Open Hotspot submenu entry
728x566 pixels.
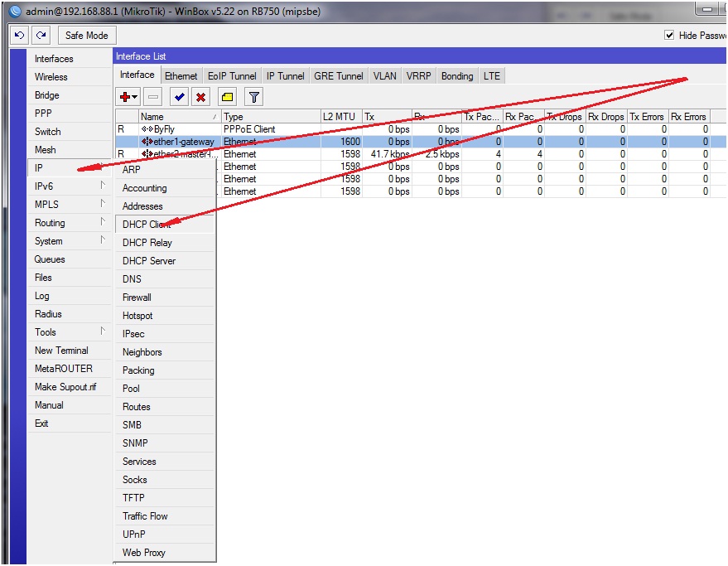pyautogui.click(x=165, y=316)
